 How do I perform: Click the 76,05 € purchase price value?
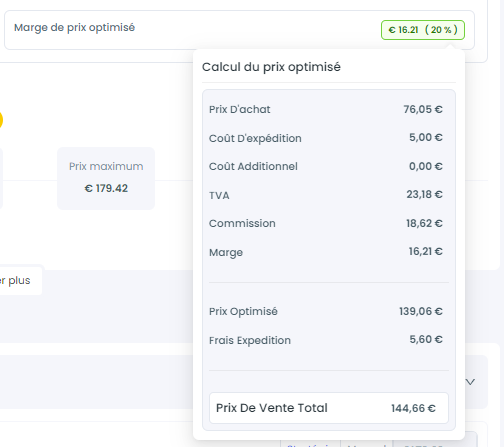pyautogui.click(x=423, y=109)
